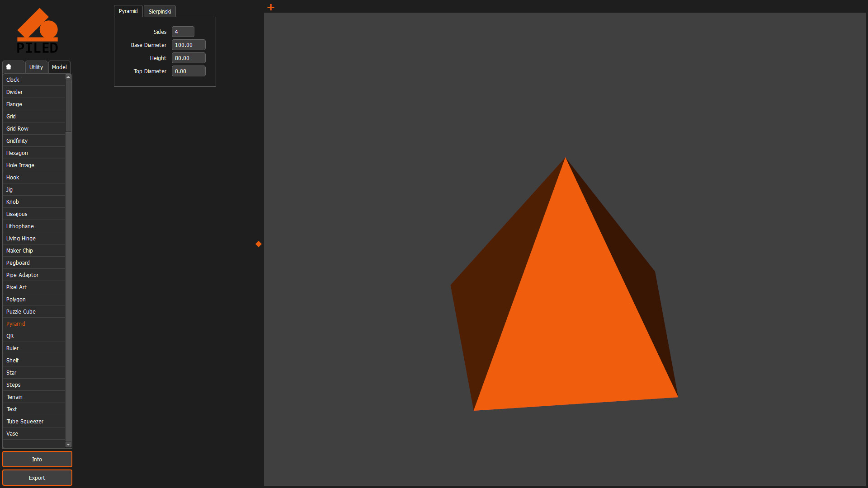Viewport: 868px width, 488px height.
Task: Select the home icon tab
Action: [13, 66]
